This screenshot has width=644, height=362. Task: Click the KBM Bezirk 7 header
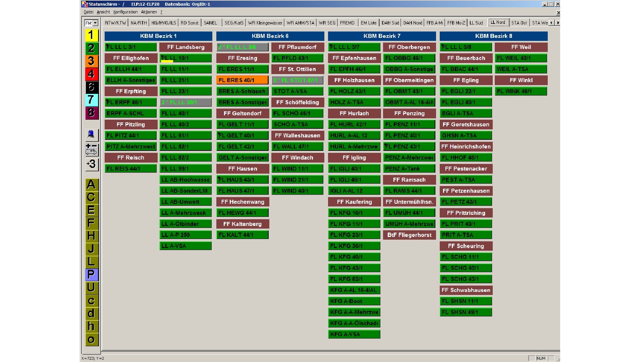coord(382,36)
